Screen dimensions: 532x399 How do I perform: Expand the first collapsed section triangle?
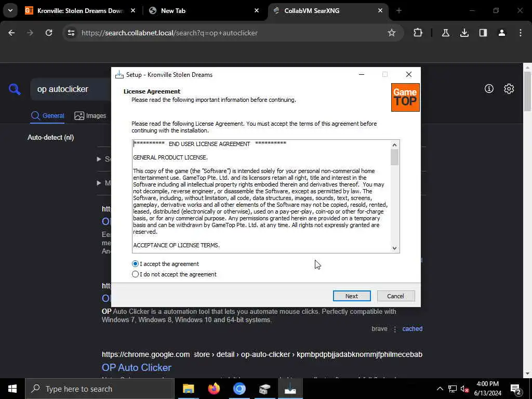coord(99,159)
